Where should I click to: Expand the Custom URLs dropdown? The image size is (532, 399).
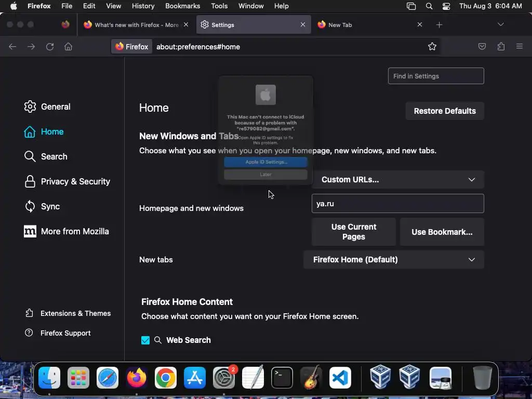(x=397, y=179)
